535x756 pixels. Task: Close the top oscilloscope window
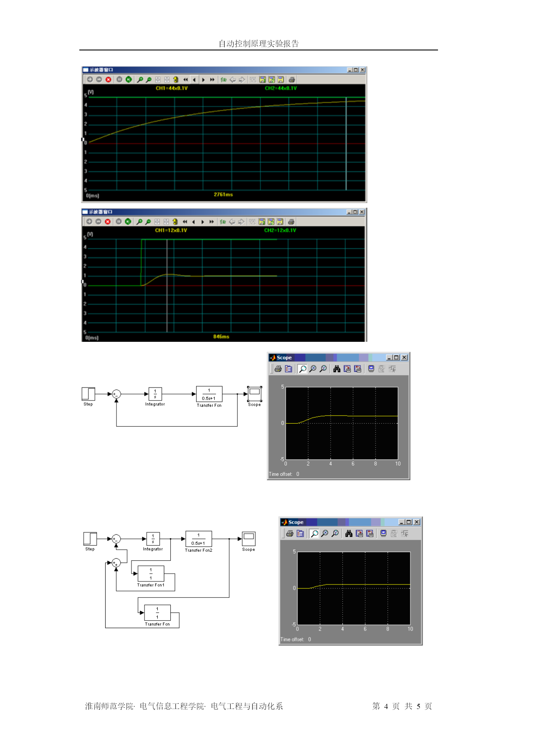click(x=363, y=70)
